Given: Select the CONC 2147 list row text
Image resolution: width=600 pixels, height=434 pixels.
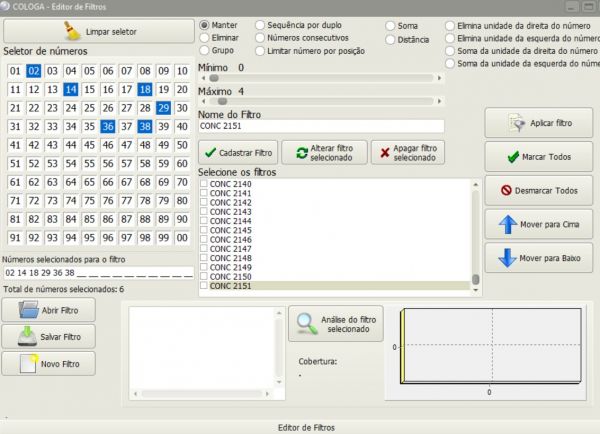Looking at the screenshot, I should (x=230, y=249).
